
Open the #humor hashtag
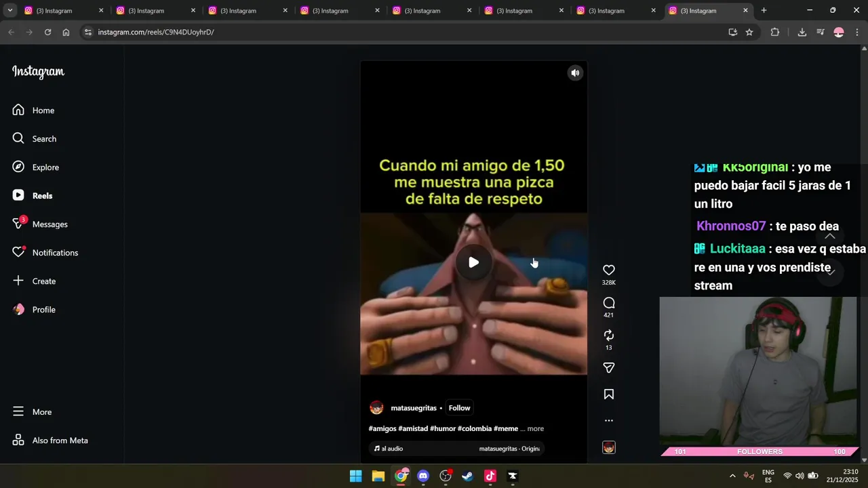443,428
